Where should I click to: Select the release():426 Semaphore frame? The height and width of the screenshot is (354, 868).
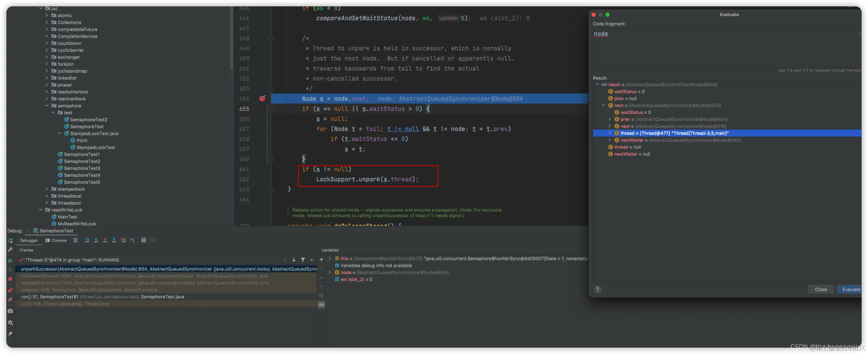click(x=166, y=290)
